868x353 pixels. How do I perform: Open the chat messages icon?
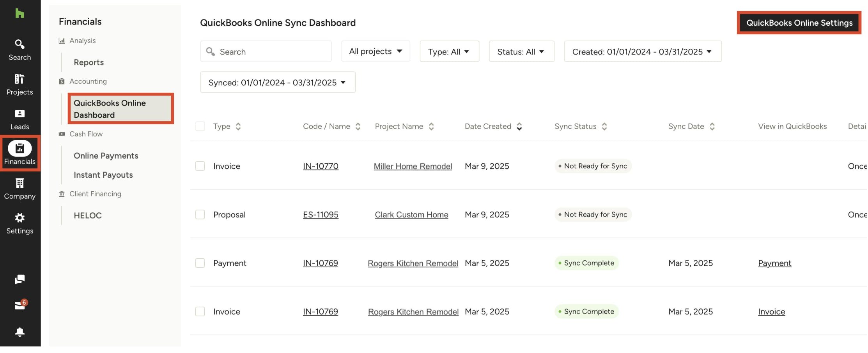19,279
